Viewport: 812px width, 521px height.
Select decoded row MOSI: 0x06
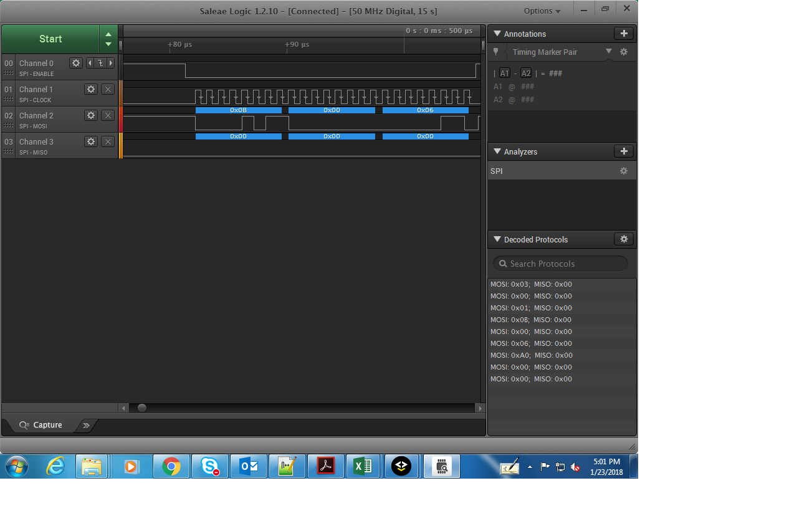point(562,343)
